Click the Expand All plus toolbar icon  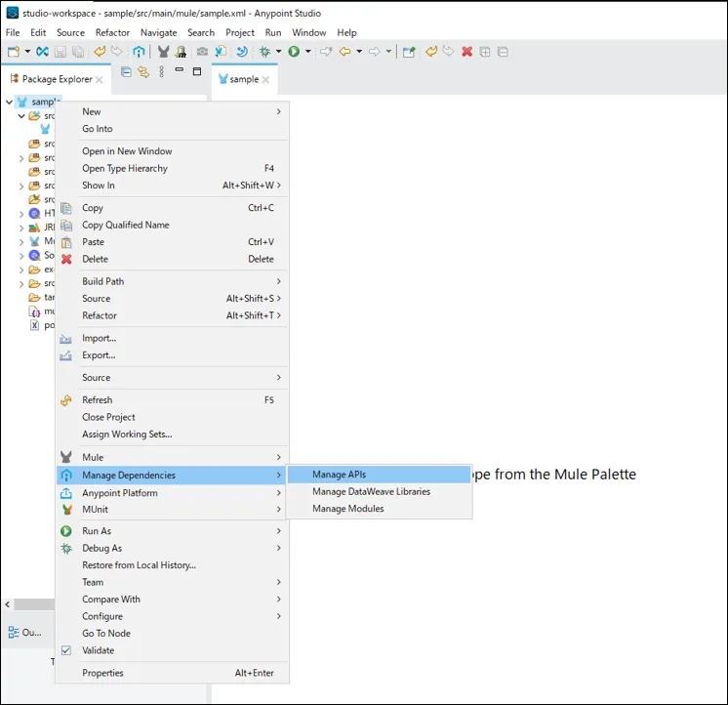tap(485, 52)
